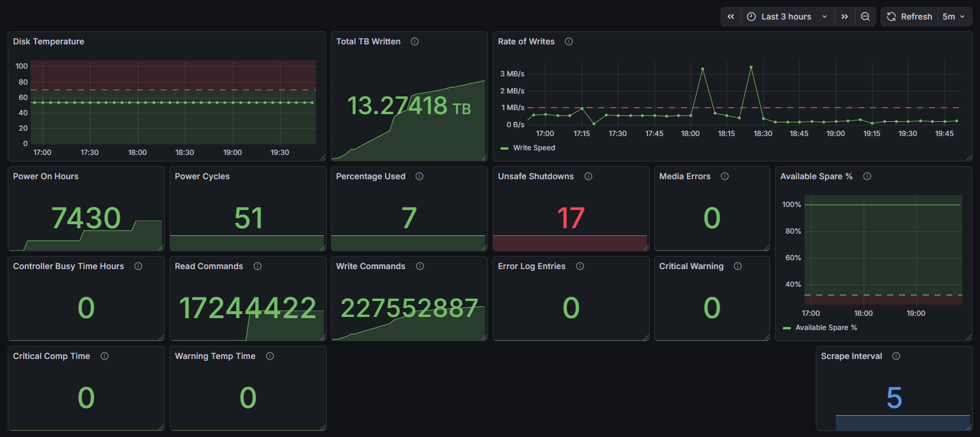Click the Power Cycles panel title

tap(202, 176)
